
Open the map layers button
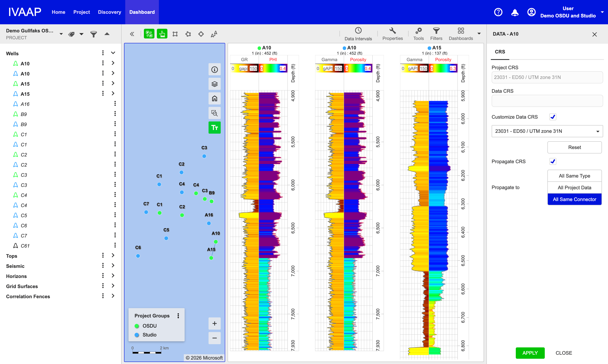click(x=215, y=84)
